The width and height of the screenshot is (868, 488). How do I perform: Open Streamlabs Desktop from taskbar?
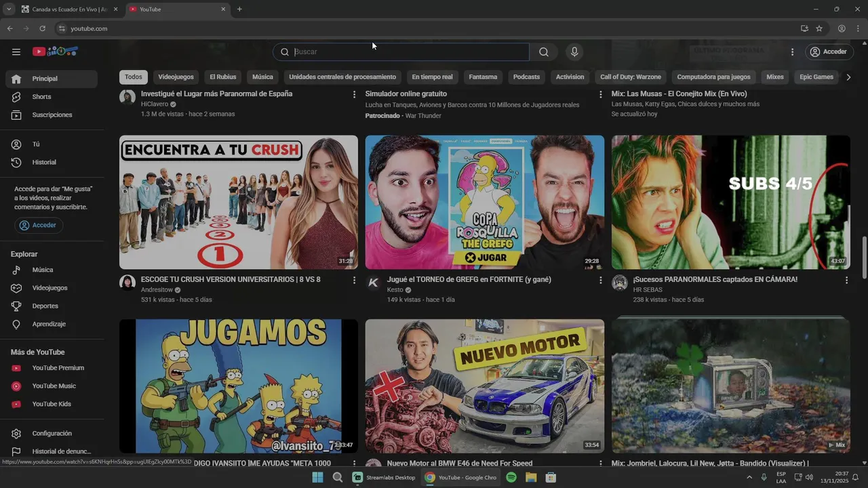pyautogui.click(x=384, y=477)
